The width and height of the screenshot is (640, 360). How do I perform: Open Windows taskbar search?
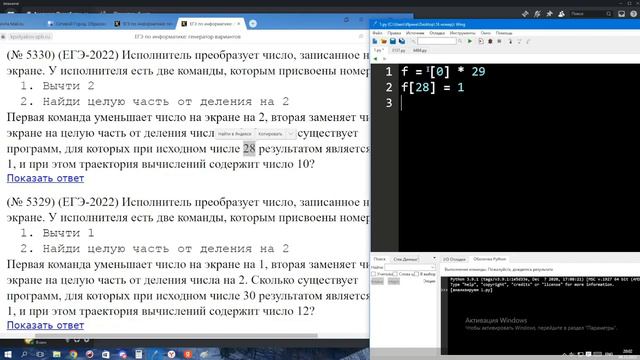tap(24, 354)
